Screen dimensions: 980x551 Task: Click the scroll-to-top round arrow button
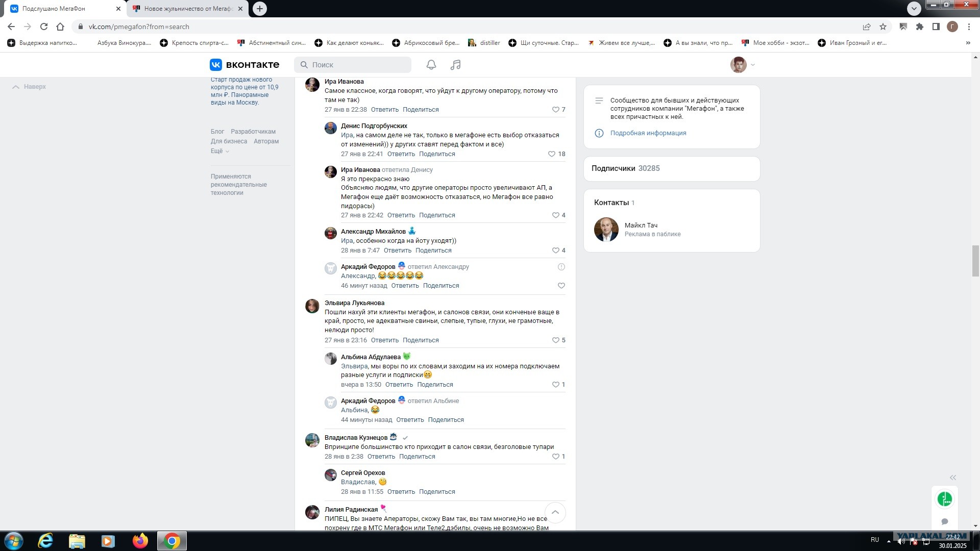555,512
